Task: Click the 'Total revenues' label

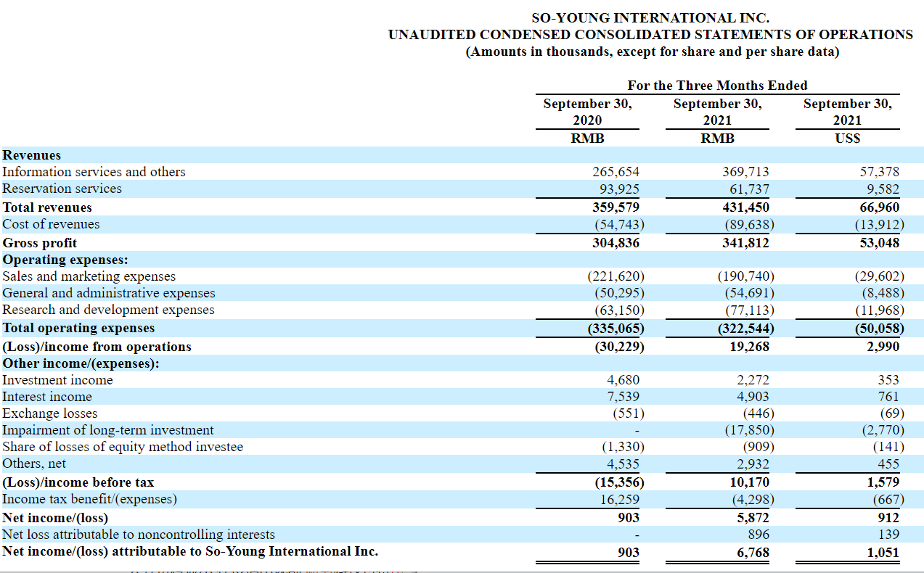Action: pyautogui.click(x=47, y=207)
